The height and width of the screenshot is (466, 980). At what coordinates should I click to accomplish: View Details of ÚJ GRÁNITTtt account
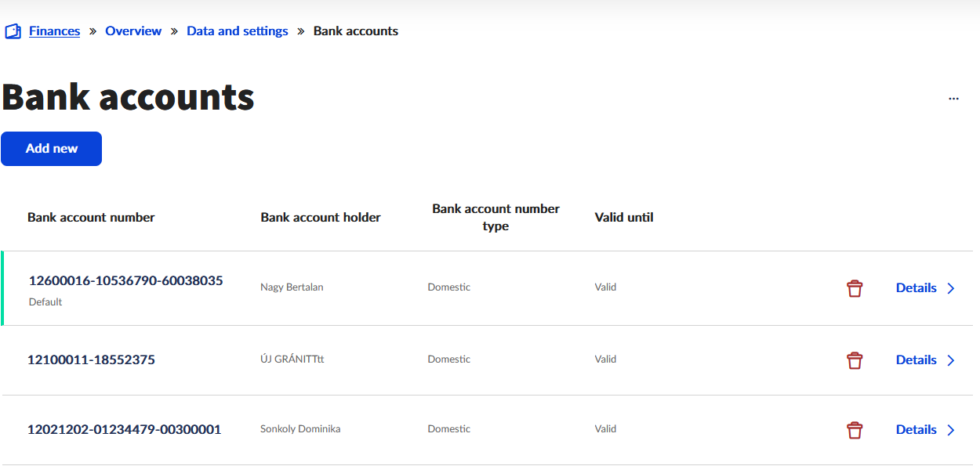(x=916, y=360)
